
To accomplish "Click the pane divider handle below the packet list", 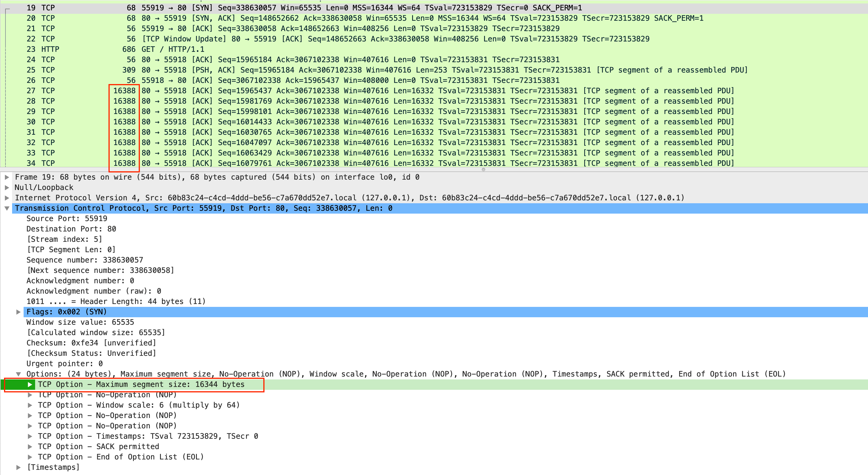I will [483, 170].
